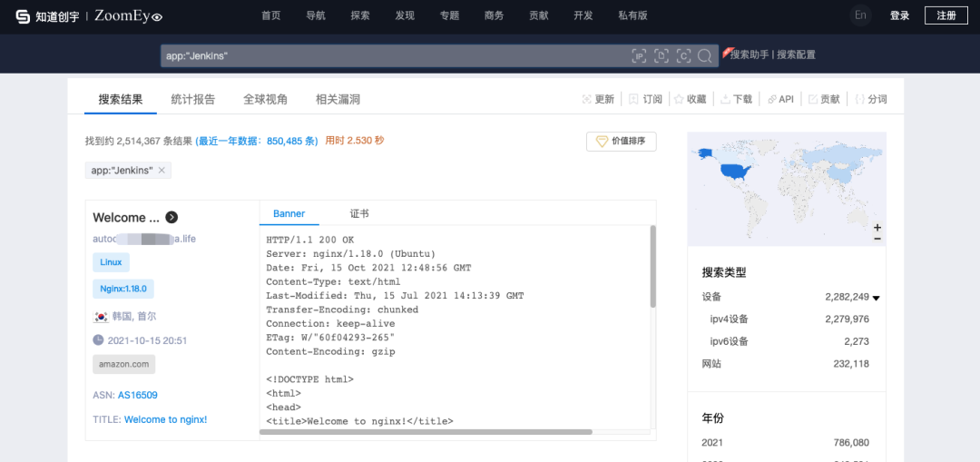Screen dimensions: 980x462
Task: Click the arrow next to Welcome title
Action: [171, 217]
